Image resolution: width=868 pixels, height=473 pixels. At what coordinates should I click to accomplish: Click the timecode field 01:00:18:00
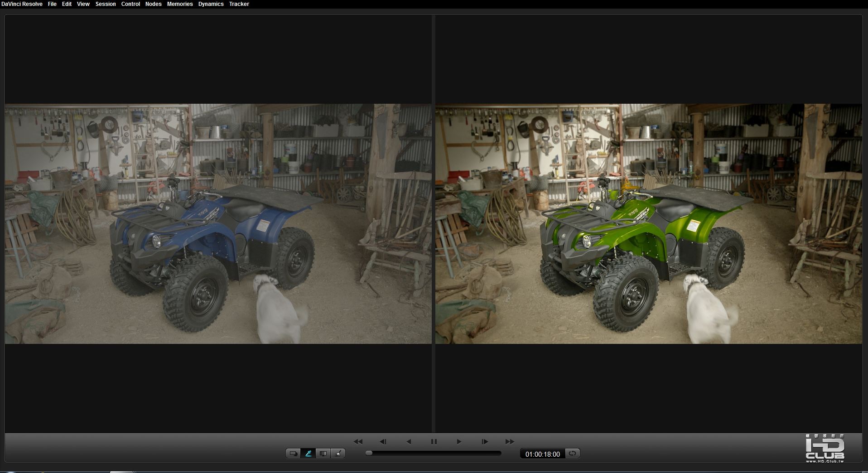(x=542, y=454)
